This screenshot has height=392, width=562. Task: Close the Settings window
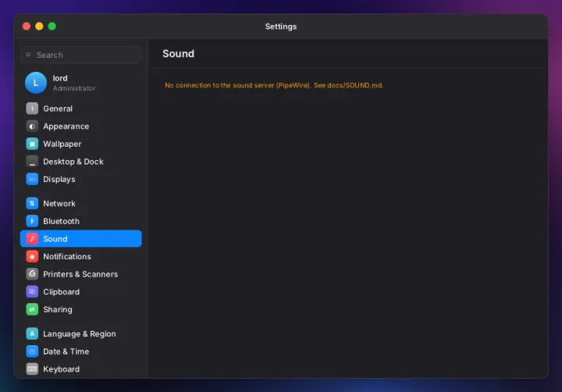[27, 27]
